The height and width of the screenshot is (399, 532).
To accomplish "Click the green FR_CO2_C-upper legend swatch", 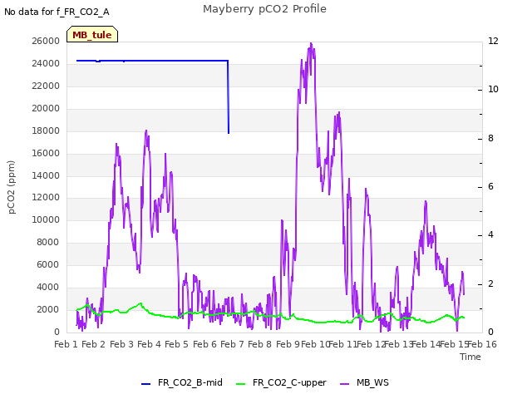I will pyautogui.click(x=240, y=384).
